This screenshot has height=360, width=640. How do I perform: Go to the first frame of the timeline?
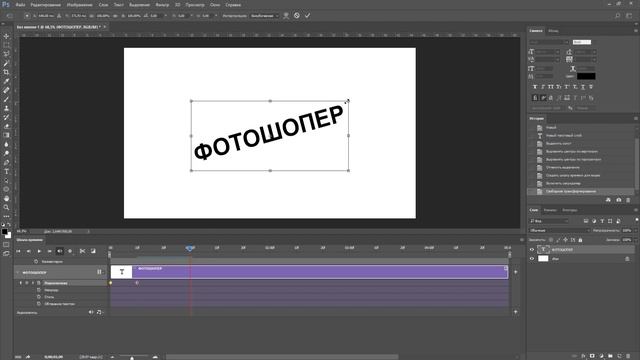[x=18, y=251]
